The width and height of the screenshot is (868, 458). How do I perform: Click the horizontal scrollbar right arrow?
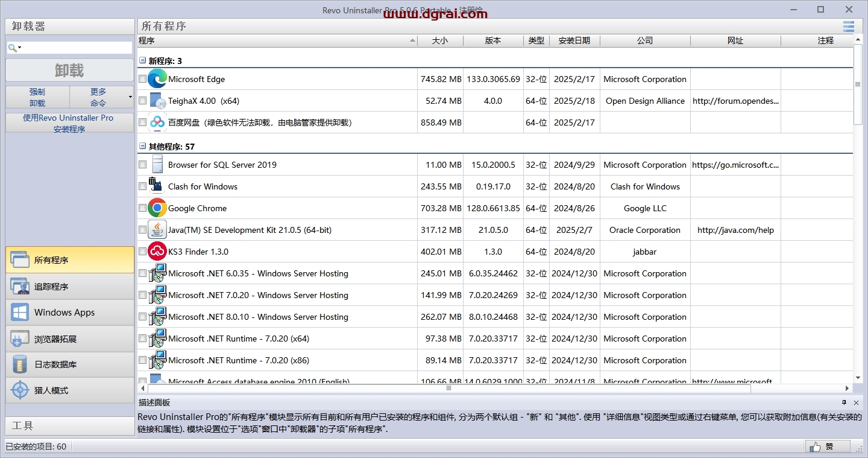(847, 389)
